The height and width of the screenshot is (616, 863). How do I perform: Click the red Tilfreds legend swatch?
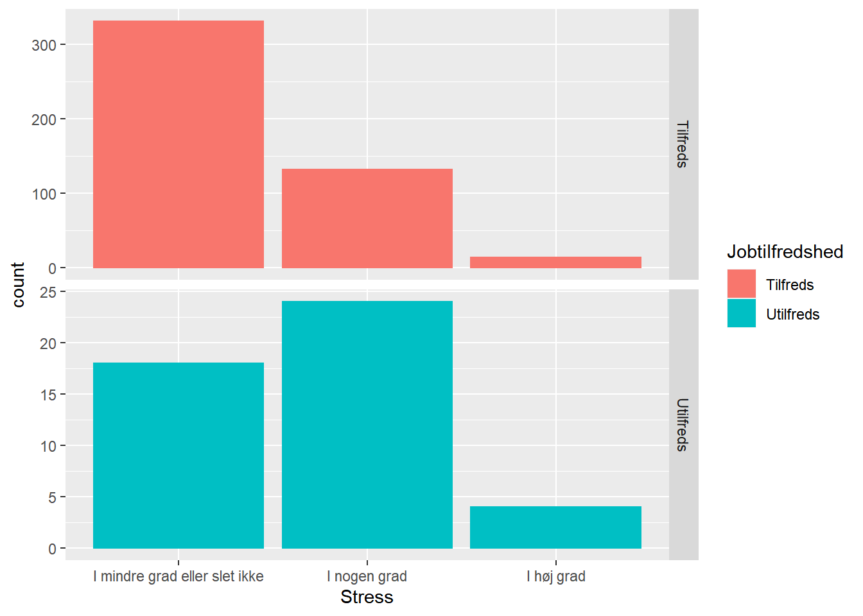coord(741,284)
